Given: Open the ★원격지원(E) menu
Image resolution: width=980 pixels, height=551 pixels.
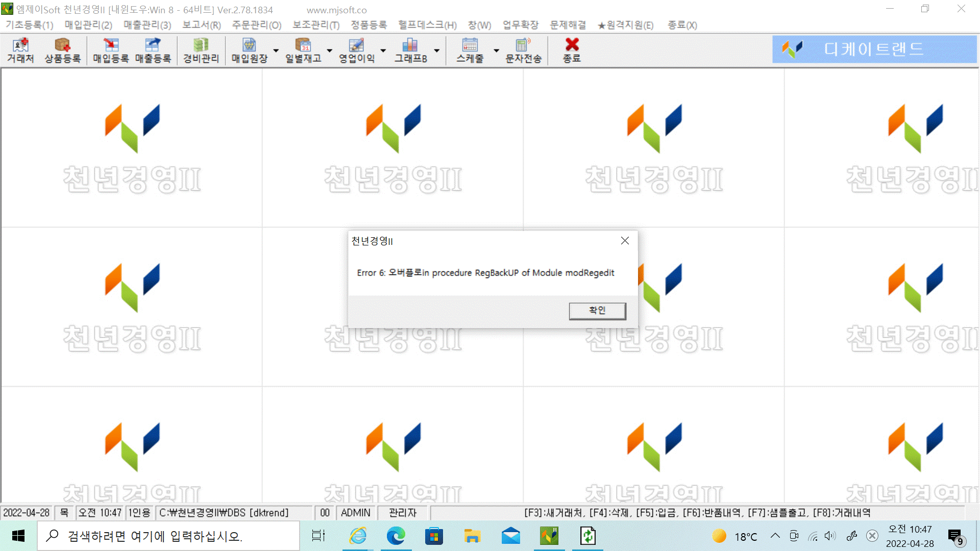Looking at the screenshot, I should pos(626,25).
